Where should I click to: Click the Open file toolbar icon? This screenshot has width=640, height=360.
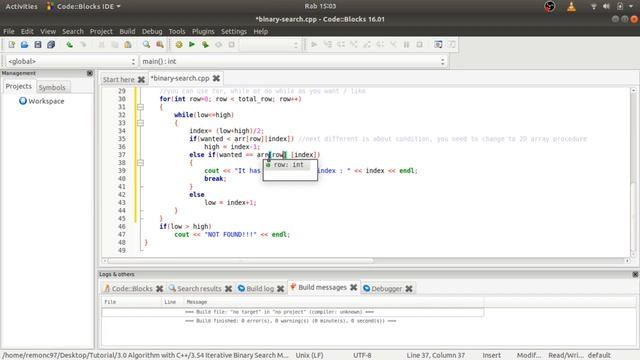pyautogui.click(x=24, y=44)
